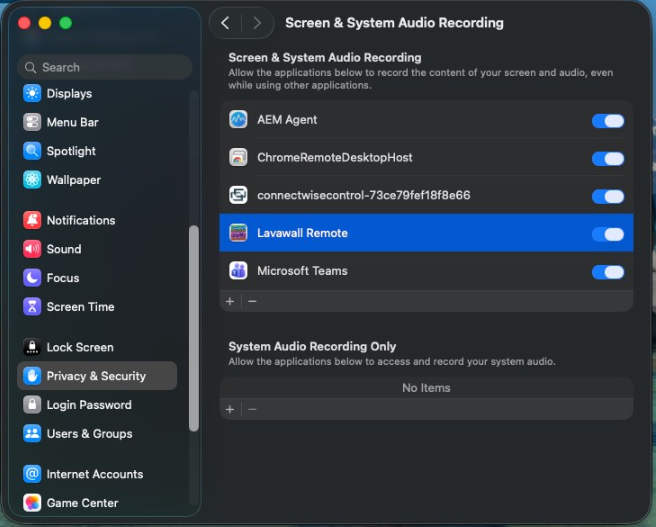
Task: Add app to screen recording list
Action: click(x=230, y=301)
